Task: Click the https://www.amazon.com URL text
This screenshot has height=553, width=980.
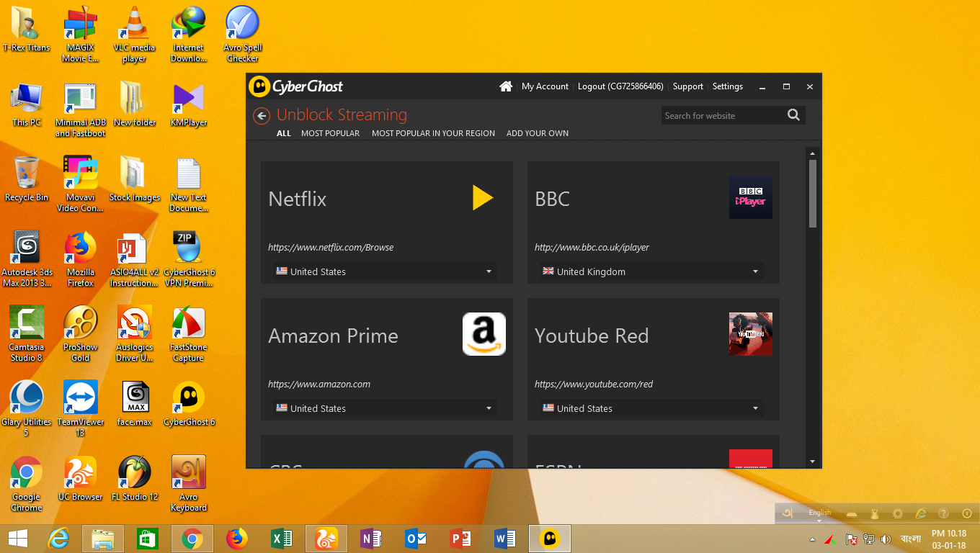Action: click(x=319, y=384)
